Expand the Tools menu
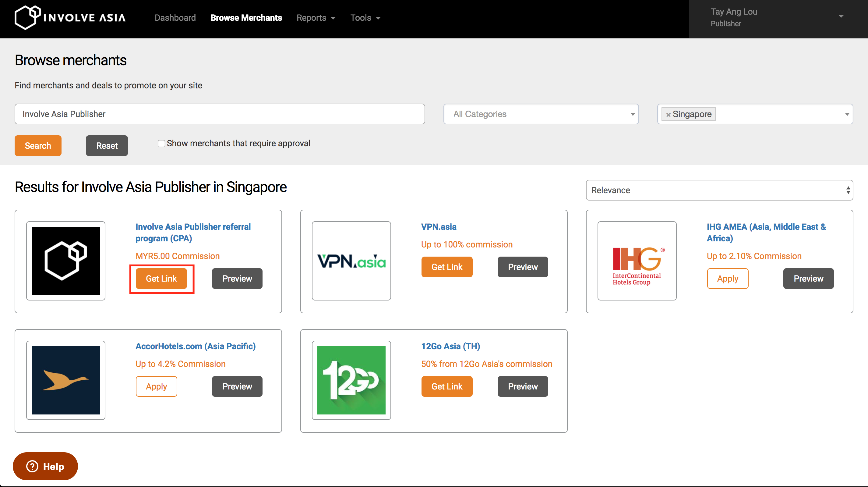 pyautogui.click(x=365, y=18)
